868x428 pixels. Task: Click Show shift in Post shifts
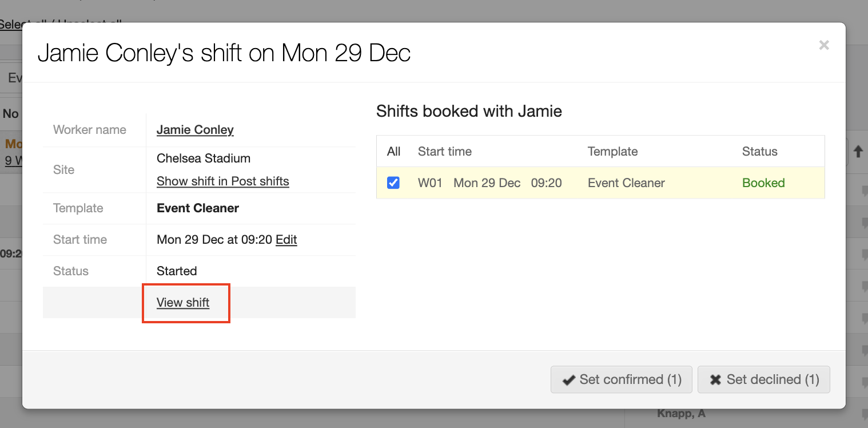[222, 181]
